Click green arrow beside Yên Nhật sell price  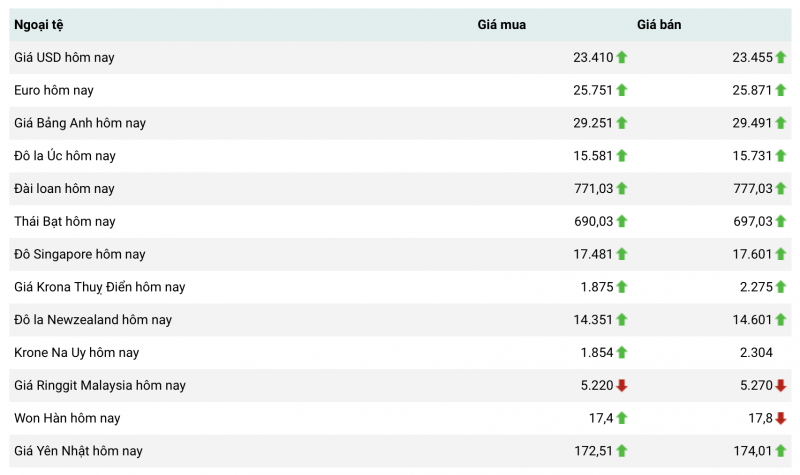point(781,452)
